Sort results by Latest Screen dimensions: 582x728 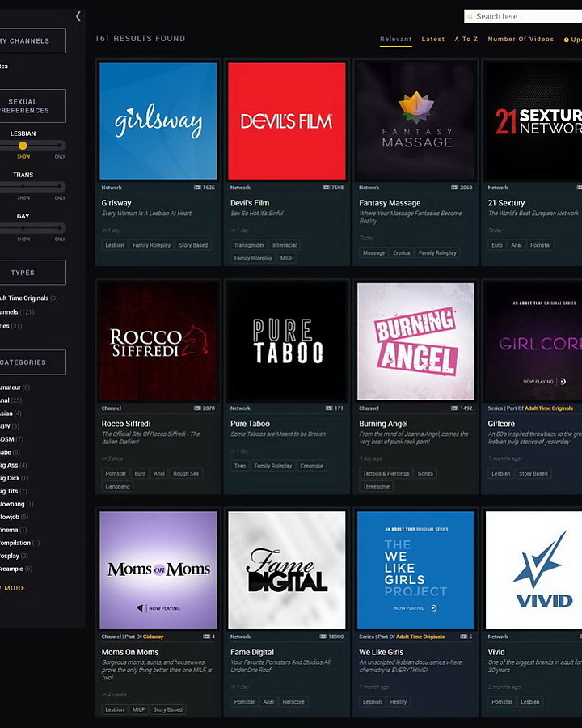point(433,39)
